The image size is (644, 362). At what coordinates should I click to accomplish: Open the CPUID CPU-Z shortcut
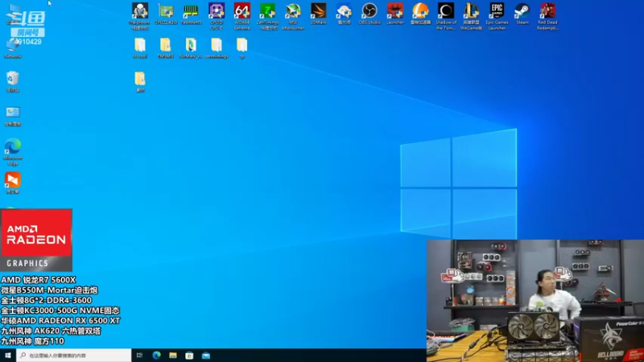tap(217, 16)
